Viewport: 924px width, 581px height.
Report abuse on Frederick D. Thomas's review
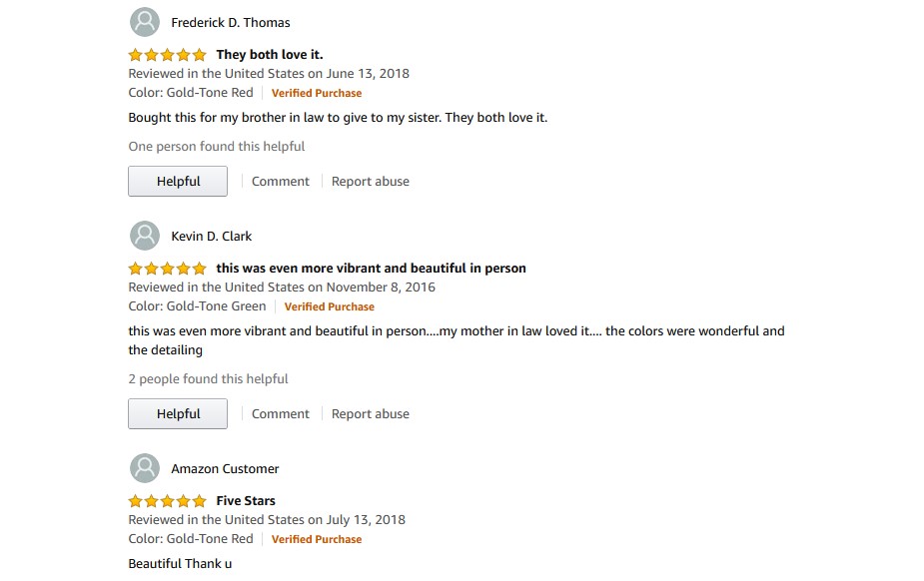tap(371, 182)
